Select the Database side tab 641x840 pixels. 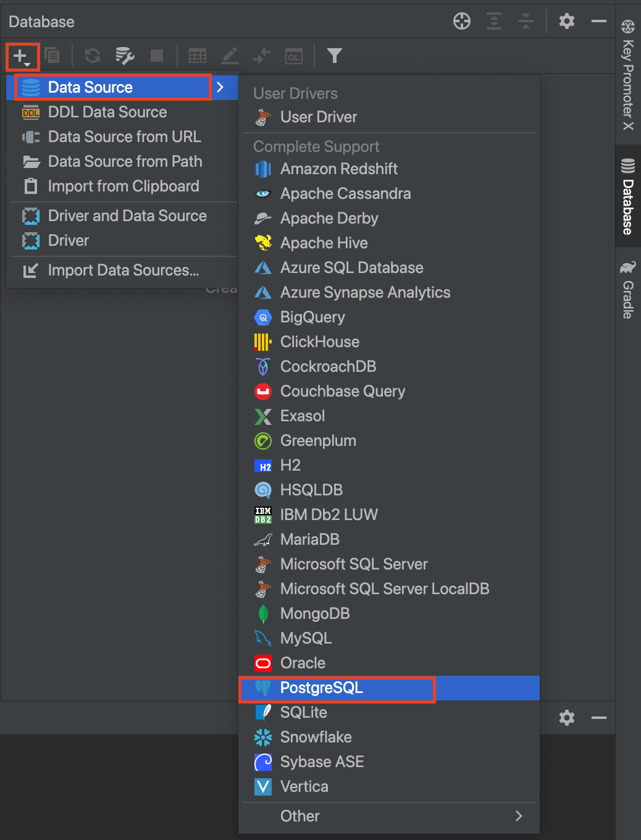[x=628, y=196]
